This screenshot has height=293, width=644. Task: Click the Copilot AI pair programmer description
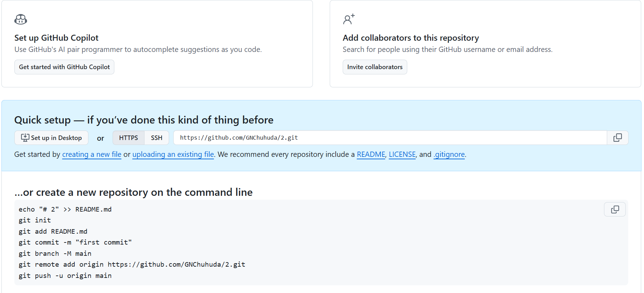coord(138,49)
